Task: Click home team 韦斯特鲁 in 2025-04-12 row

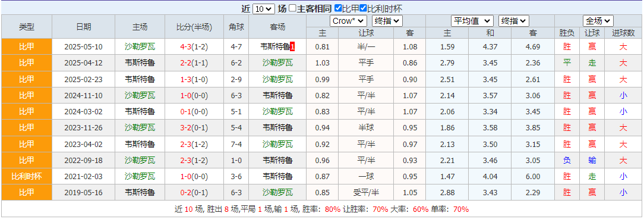Action: tap(140, 63)
